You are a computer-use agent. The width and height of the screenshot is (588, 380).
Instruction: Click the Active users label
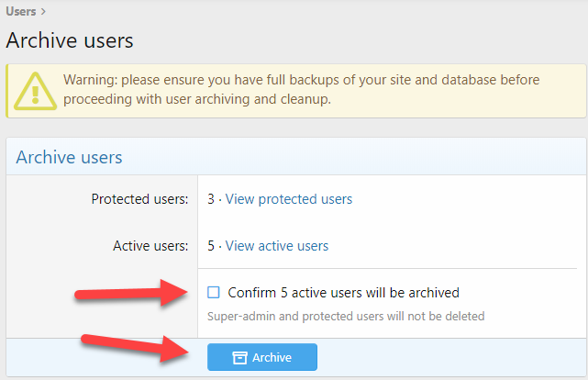[x=150, y=246]
